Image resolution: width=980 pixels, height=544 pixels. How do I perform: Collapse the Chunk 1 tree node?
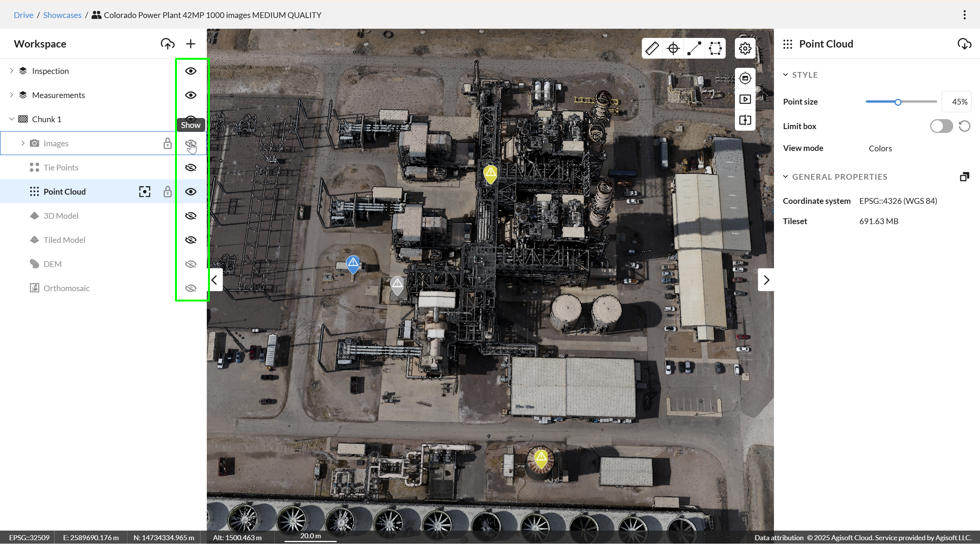pos(11,119)
